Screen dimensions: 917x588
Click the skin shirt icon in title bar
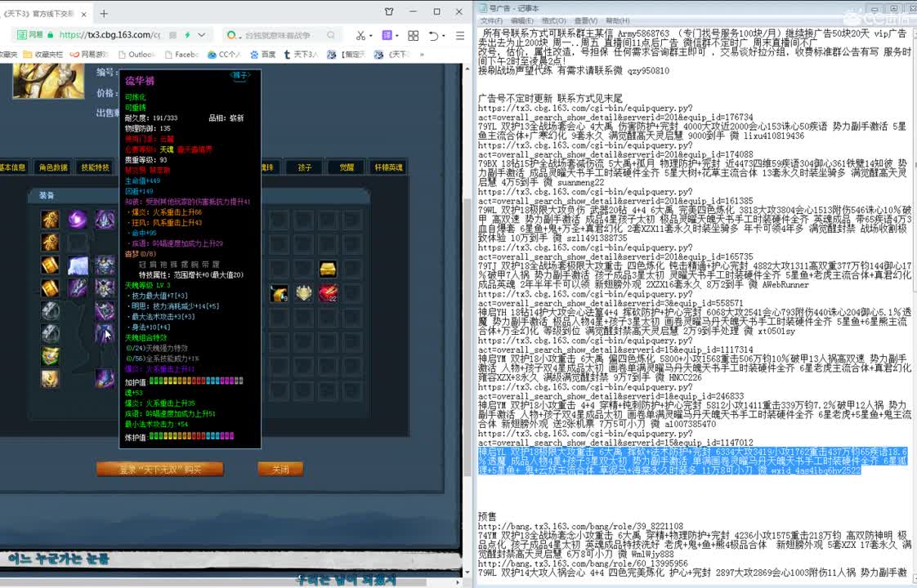pyautogui.click(x=391, y=12)
